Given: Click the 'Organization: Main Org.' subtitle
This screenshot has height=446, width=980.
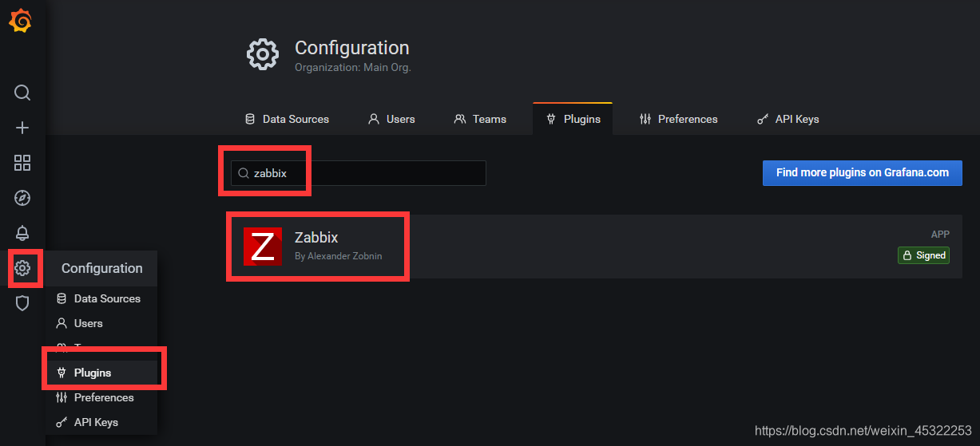Looking at the screenshot, I should tap(353, 68).
